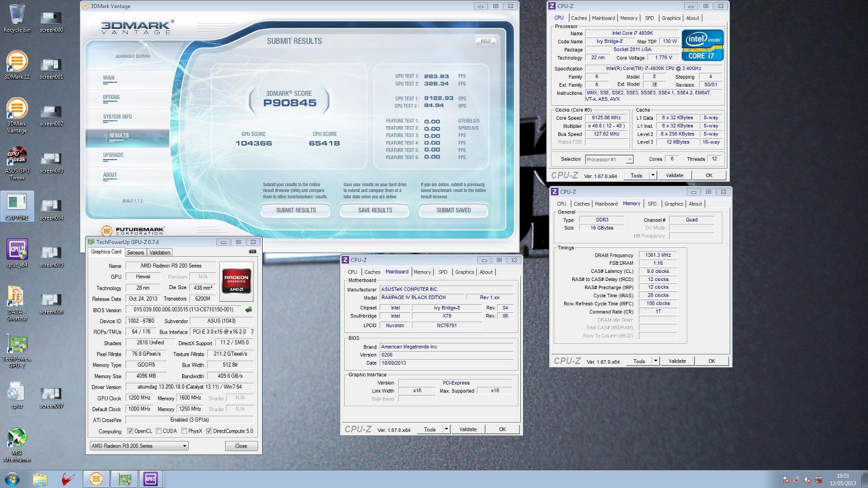Switch to the Validation tab in GPU-Z
Screen dimensions: 868x488
(x=160, y=253)
